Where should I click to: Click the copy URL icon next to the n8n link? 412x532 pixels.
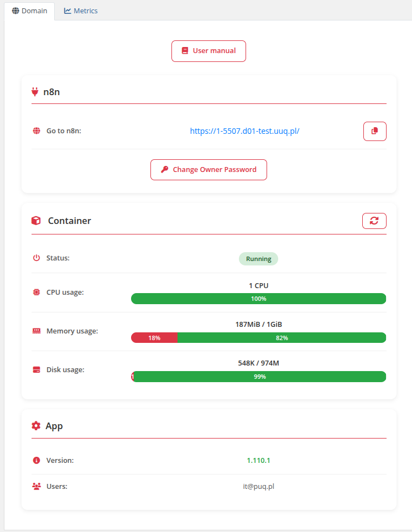(374, 131)
